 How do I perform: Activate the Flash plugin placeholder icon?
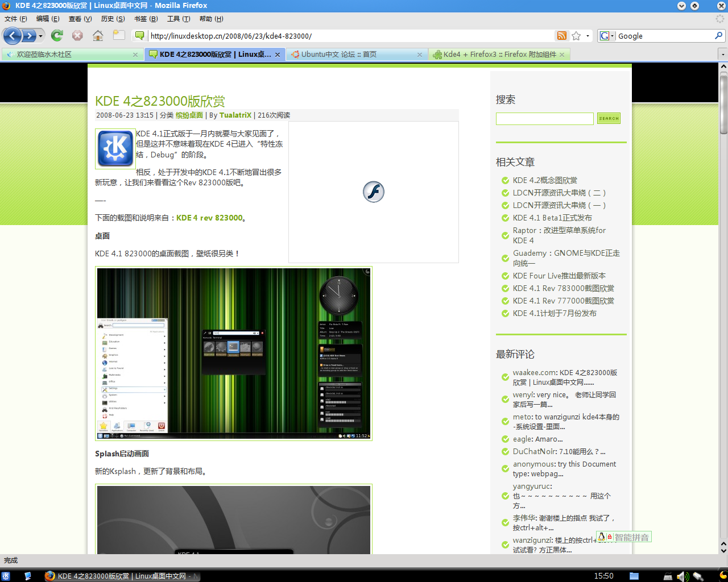(x=374, y=192)
